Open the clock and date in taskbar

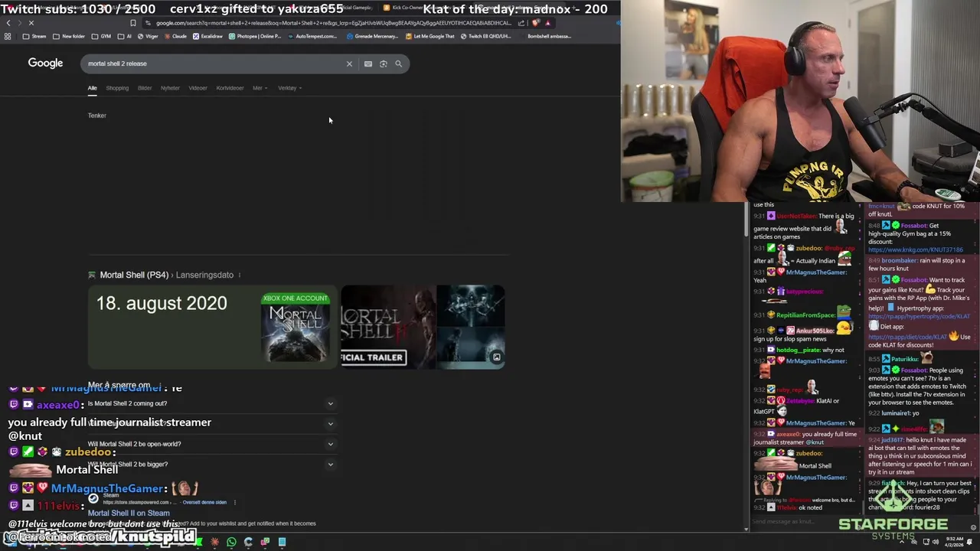pos(954,542)
